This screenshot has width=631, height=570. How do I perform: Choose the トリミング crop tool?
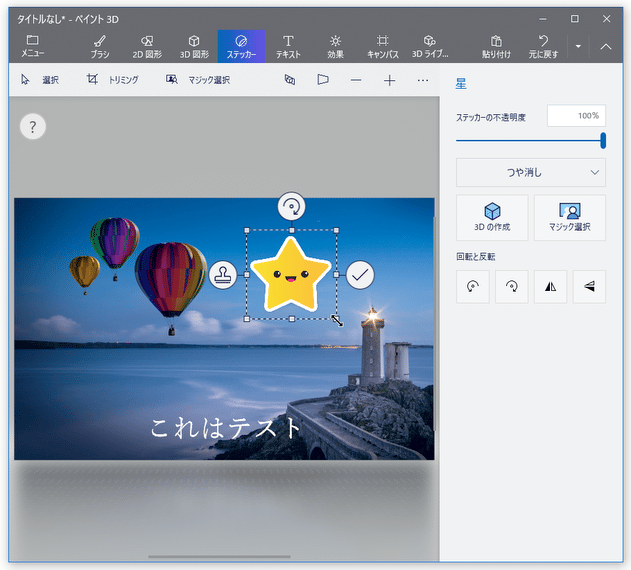click(113, 80)
